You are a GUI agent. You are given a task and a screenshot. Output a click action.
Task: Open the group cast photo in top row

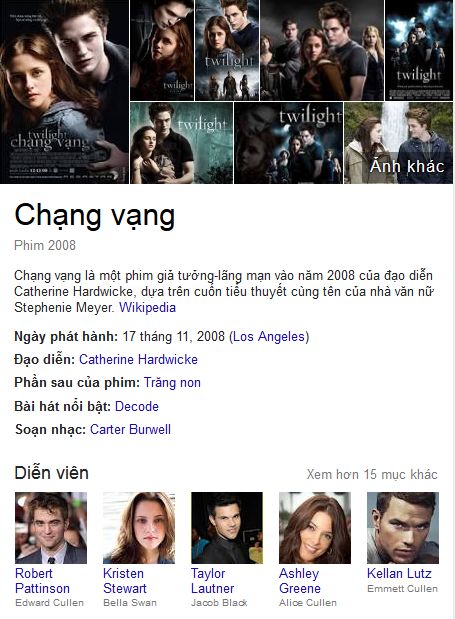pos(322,50)
